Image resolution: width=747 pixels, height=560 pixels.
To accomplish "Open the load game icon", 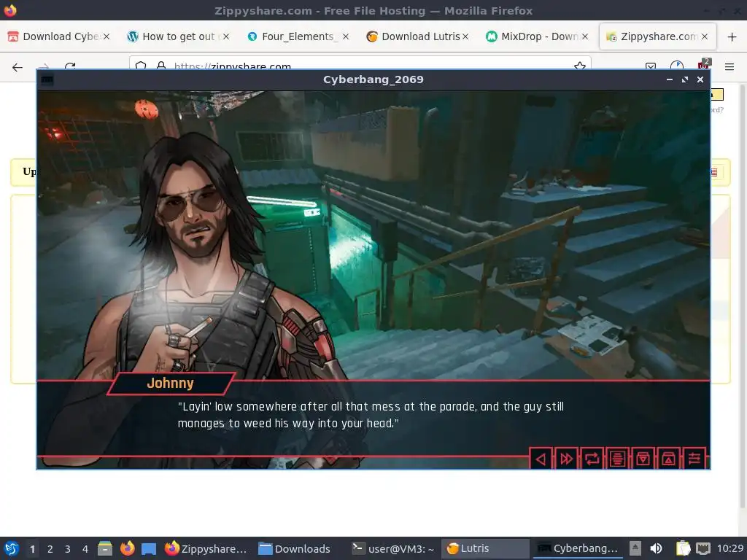I will 668,459.
